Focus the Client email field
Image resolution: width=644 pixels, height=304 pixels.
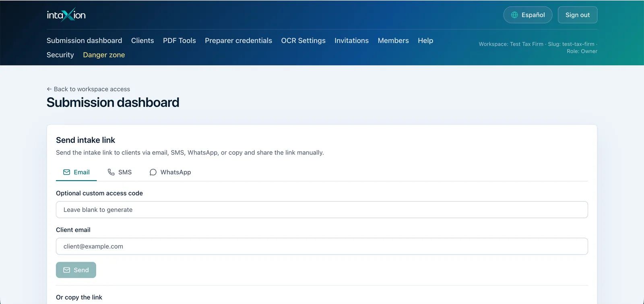322,246
